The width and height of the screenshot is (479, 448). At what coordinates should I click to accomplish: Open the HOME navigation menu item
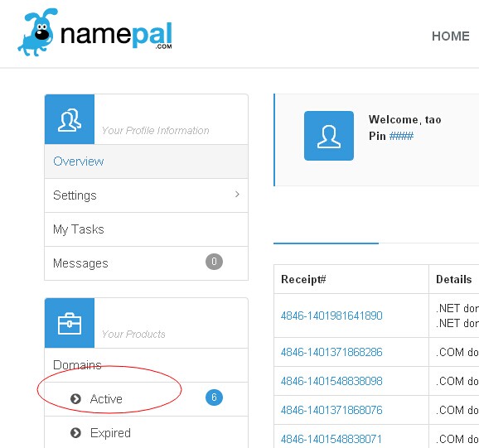point(450,36)
